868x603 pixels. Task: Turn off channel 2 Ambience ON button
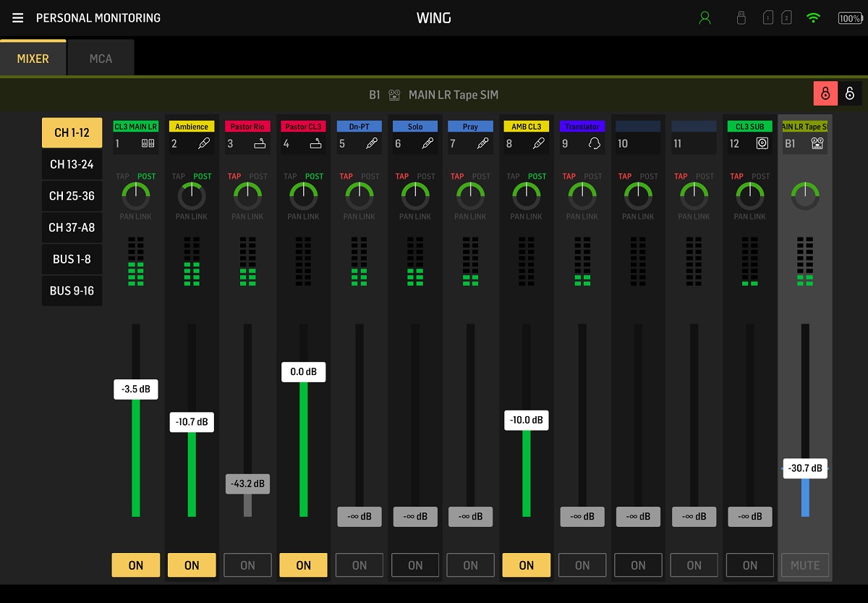[x=192, y=565]
